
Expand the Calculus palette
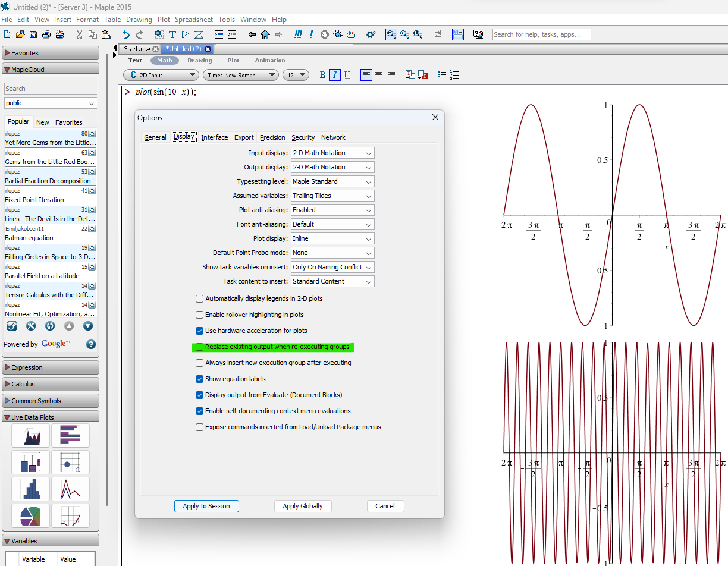click(51, 384)
